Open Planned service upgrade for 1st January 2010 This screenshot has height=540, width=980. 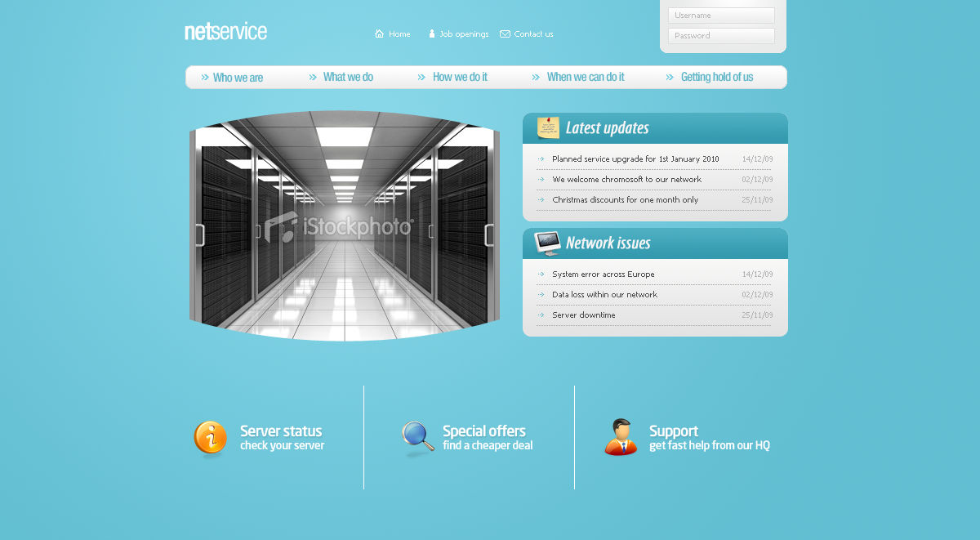pyautogui.click(x=635, y=159)
